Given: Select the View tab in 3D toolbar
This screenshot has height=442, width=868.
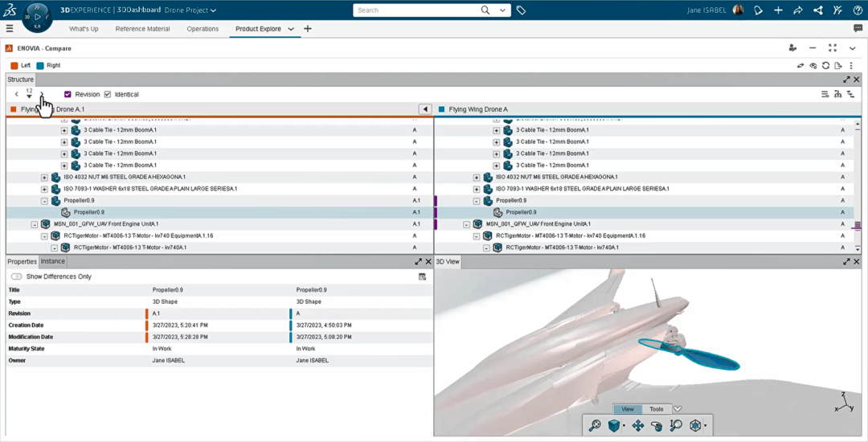Looking at the screenshot, I should coord(628,409).
